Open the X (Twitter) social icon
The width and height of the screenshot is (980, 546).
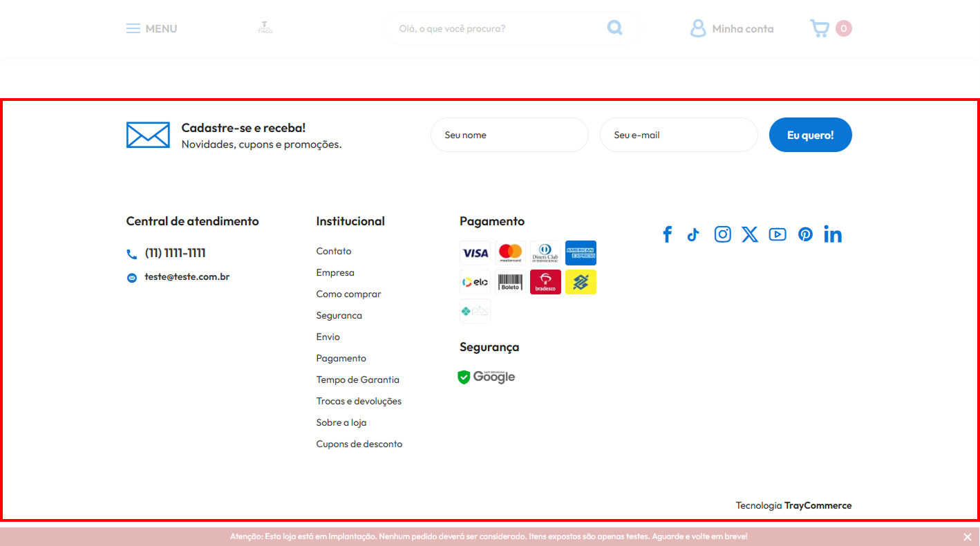(x=750, y=234)
